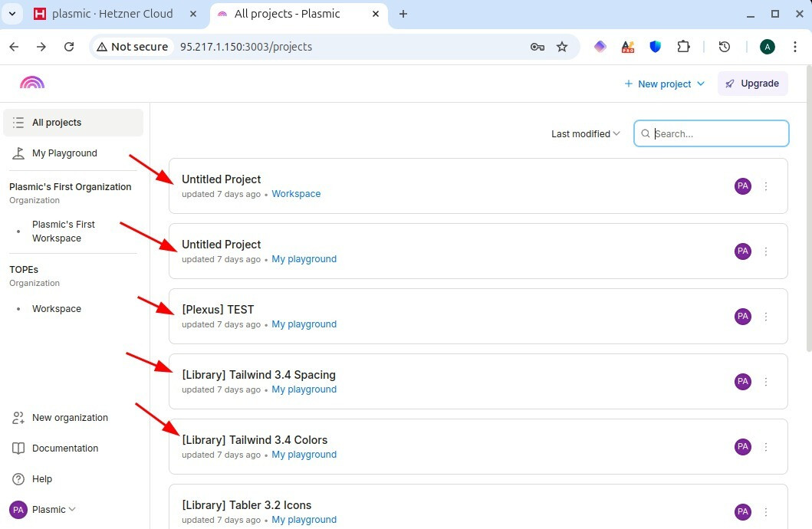Open more options for [Plexus] TEST project
This screenshot has height=529, width=812.
[766, 317]
